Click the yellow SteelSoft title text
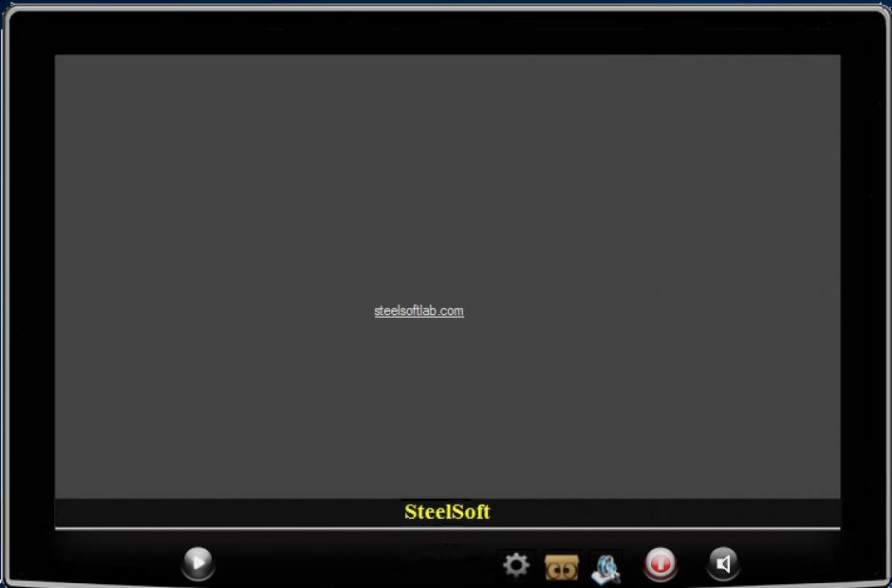This screenshot has height=588, width=892. tap(447, 512)
